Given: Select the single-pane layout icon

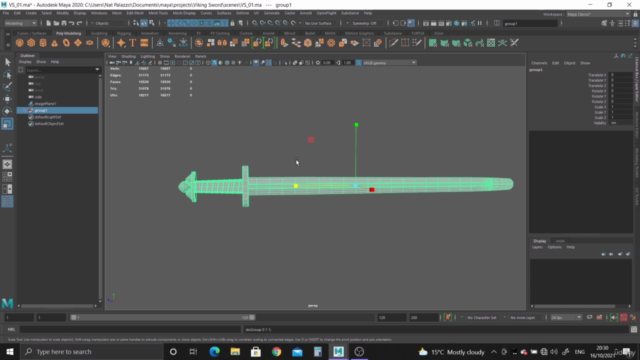Looking at the screenshot, I should pyautogui.click(x=7, y=164).
